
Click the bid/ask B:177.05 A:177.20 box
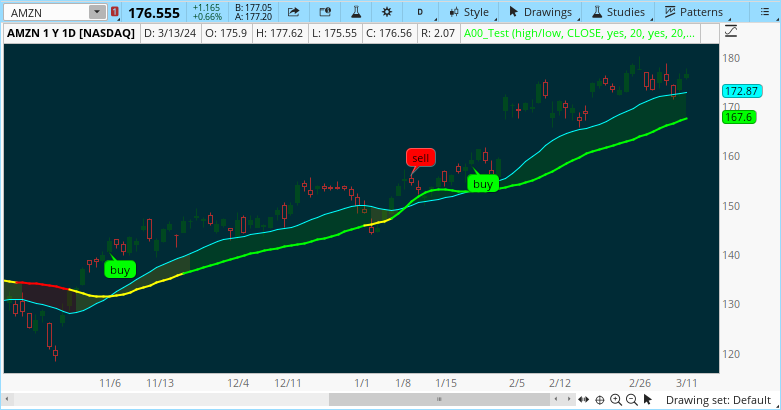pos(253,12)
